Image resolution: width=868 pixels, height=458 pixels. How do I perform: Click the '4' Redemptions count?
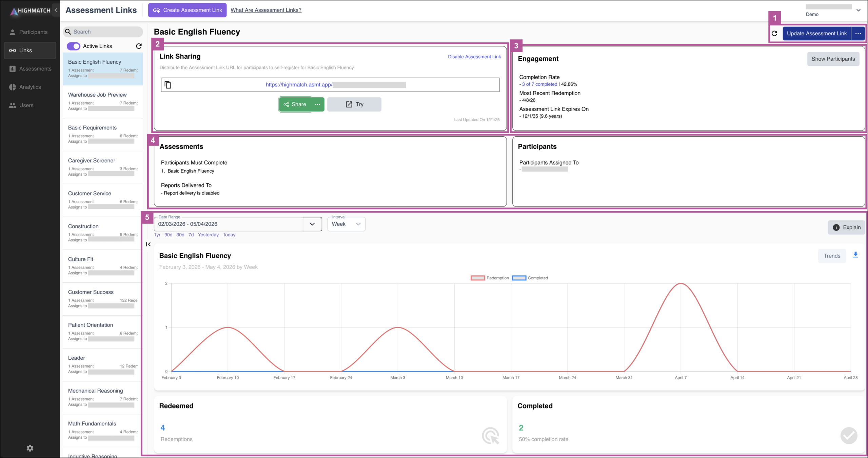coord(163,428)
